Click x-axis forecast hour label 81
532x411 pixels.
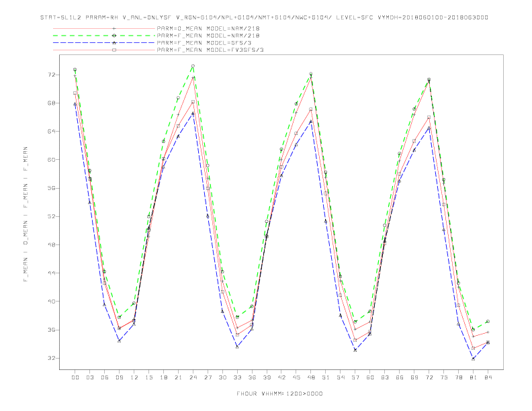pyautogui.click(x=474, y=377)
